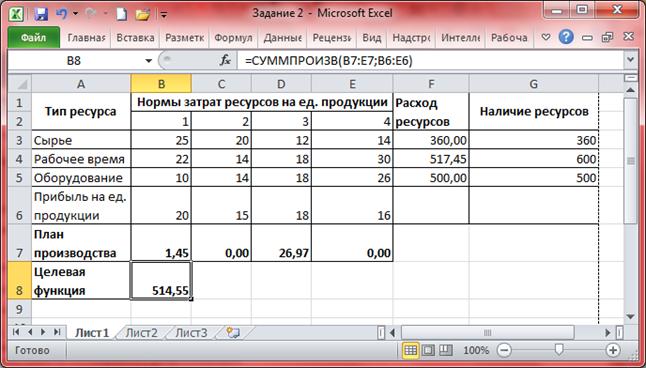
Task: Click the Insert Function fx button
Action: (x=225, y=61)
